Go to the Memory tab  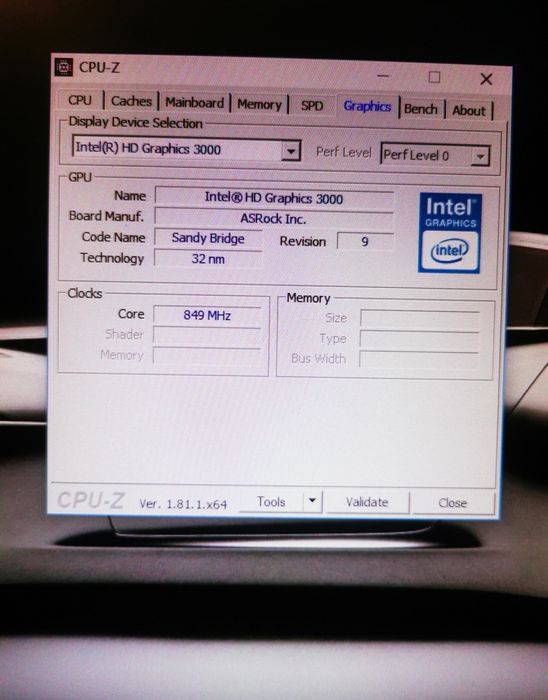(259, 104)
